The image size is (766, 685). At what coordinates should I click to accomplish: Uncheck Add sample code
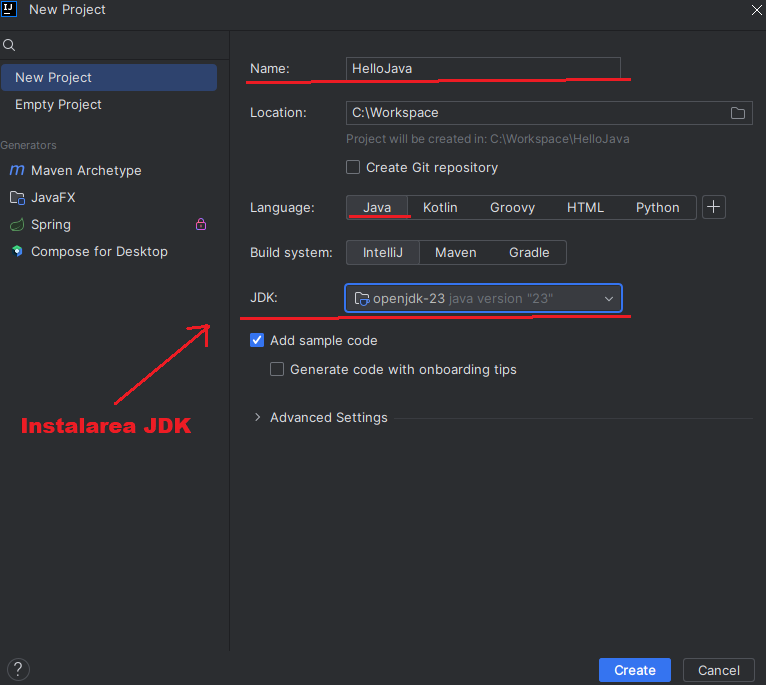(257, 340)
